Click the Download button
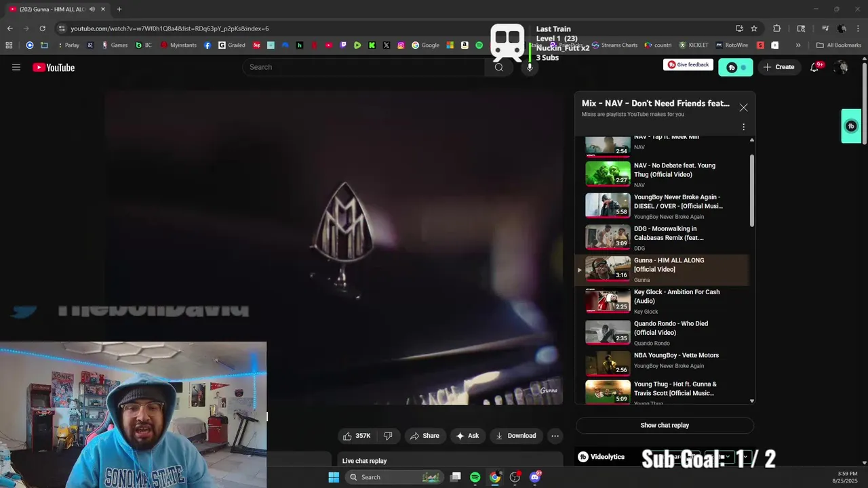This screenshot has width=868, height=488. point(516,436)
